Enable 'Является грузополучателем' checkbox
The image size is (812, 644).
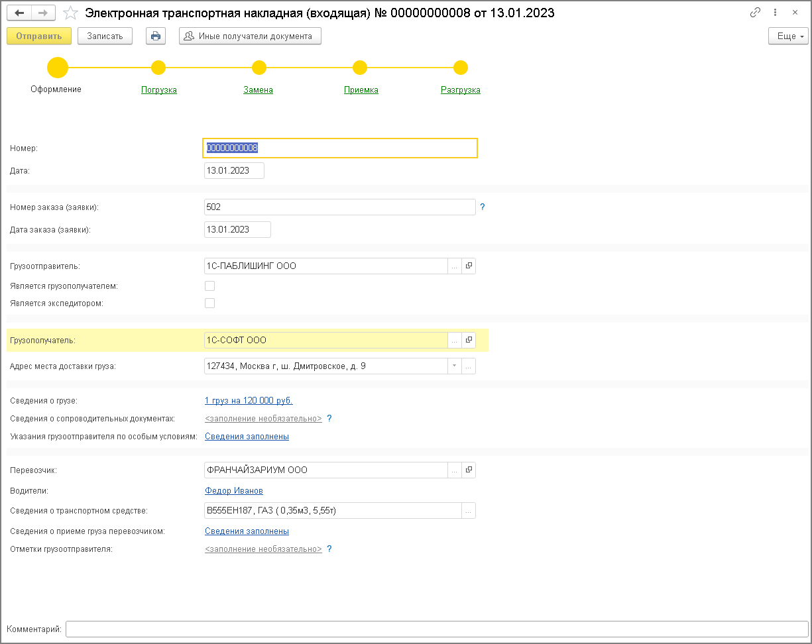tap(210, 286)
